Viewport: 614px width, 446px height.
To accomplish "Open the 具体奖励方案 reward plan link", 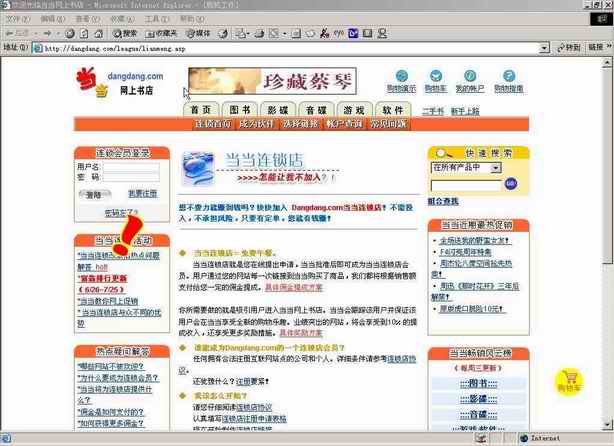I will pyautogui.click(x=301, y=333).
